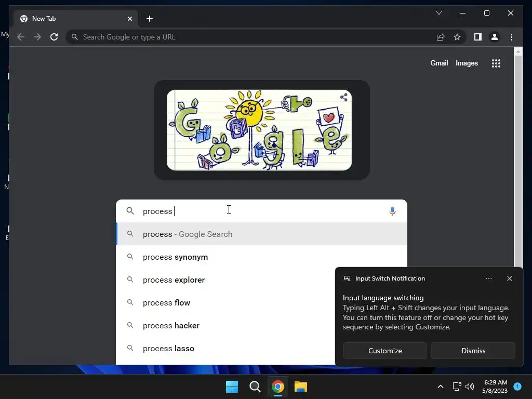The width and height of the screenshot is (532, 399).
Task: Click into the Google search box text
Action: click(x=261, y=211)
